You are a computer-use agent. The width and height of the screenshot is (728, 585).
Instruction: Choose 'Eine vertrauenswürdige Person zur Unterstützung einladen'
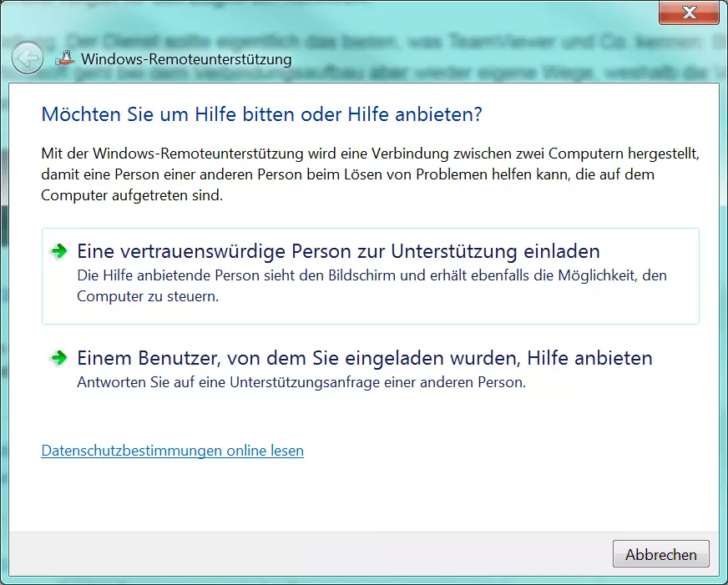[x=371, y=276]
